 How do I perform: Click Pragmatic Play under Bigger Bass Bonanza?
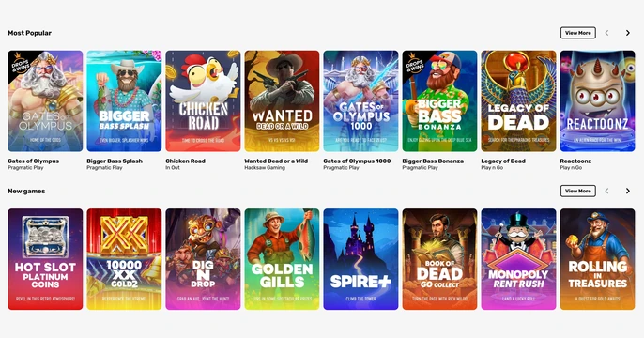tap(420, 167)
